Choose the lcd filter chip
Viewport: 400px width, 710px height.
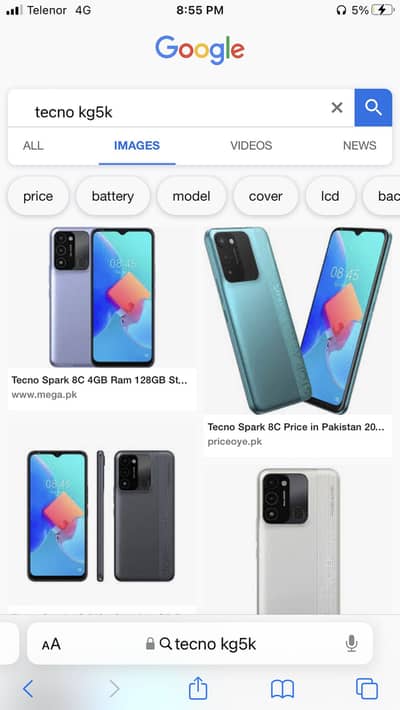330,196
